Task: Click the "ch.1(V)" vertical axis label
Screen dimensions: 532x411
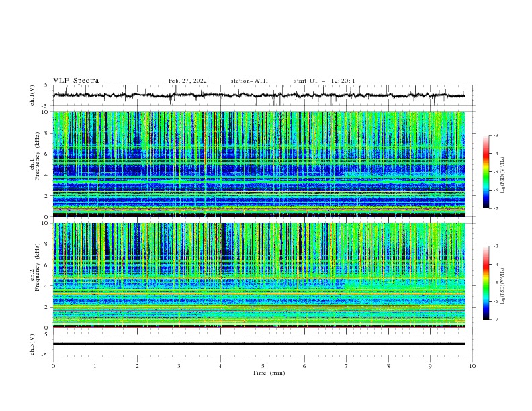Action: [x=32, y=95]
